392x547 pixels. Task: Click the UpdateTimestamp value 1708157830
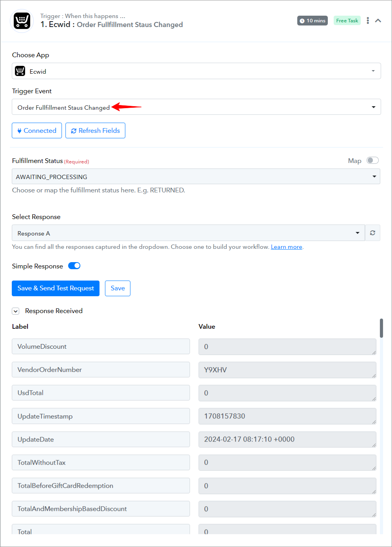[x=287, y=416]
